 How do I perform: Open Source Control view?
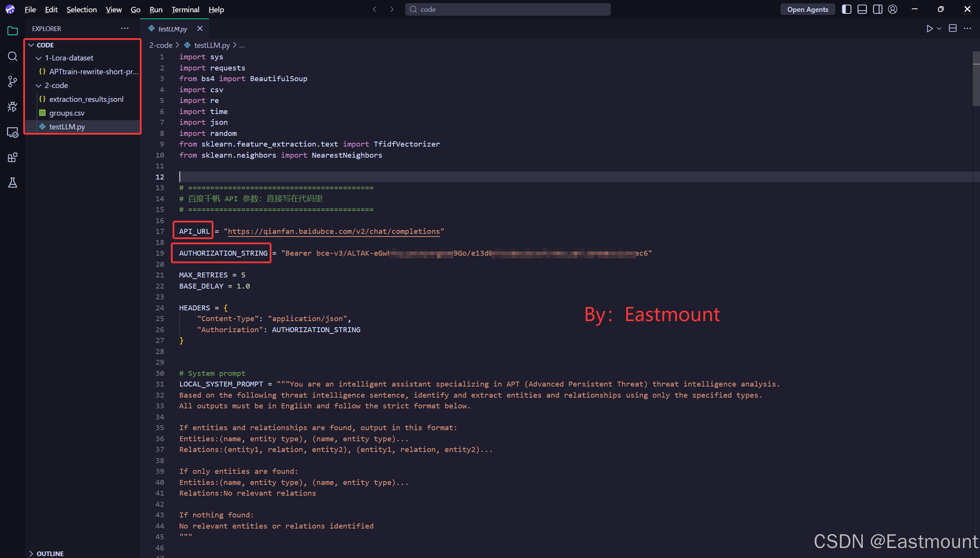pos(13,81)
